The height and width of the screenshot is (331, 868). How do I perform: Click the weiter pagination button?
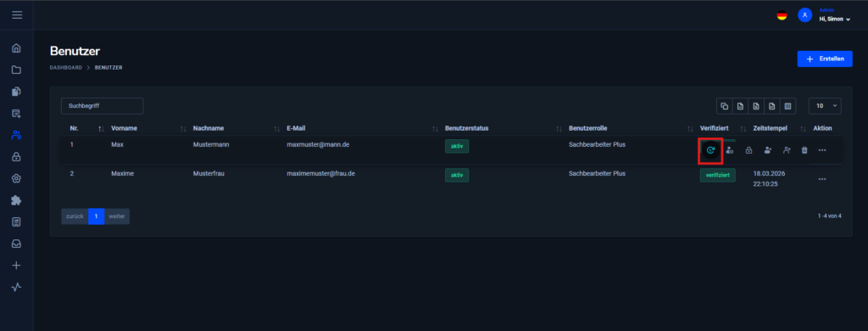click(x=117, y=216)
